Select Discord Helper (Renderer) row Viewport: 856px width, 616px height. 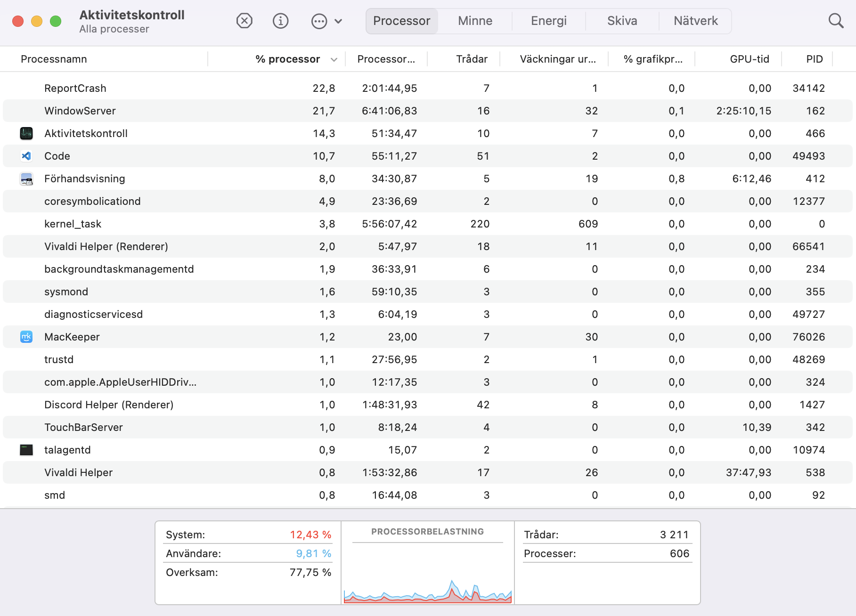tap(428, 405)
